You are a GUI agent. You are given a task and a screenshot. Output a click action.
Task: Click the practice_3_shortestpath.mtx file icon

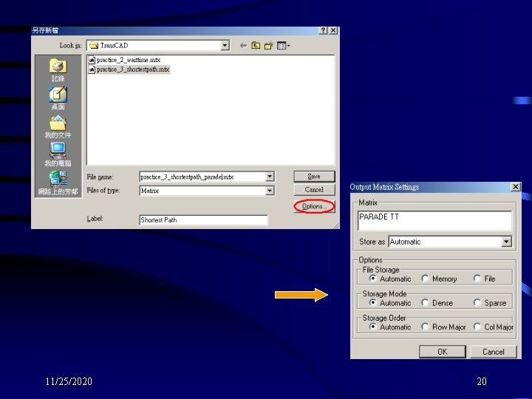92,69
